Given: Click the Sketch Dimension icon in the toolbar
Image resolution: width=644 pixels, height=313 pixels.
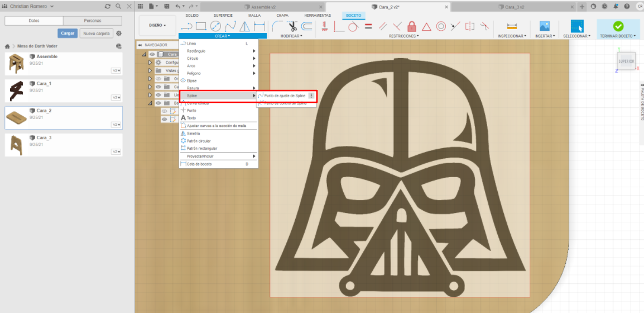Looking at the screenshot, I should [x=259, y=27].
